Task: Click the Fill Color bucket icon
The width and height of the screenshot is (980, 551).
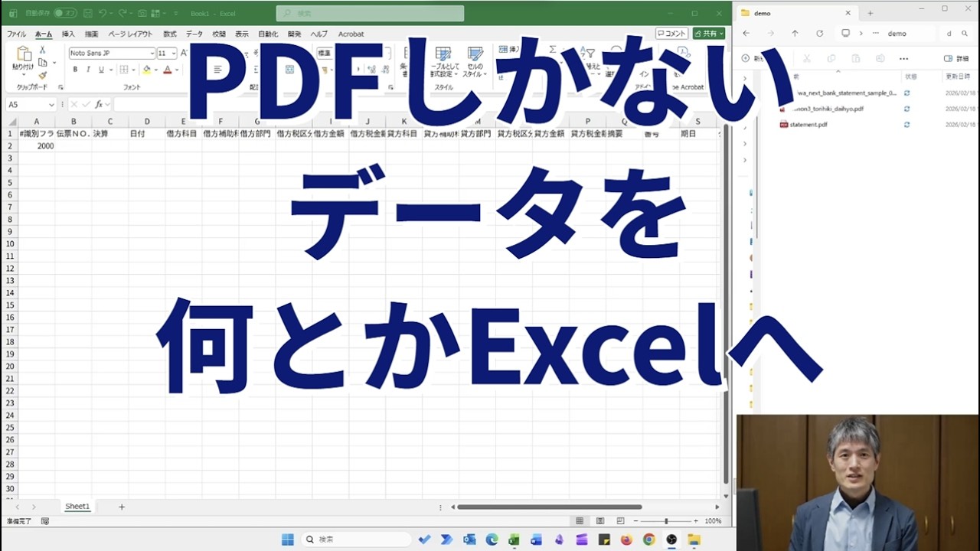Action: 146,70
